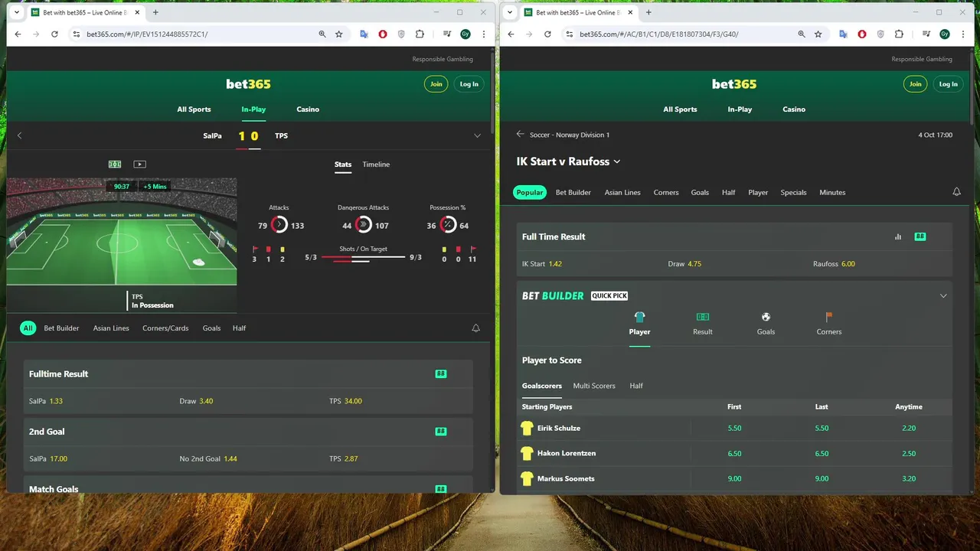Click the right browser address bar URL
Viewport: 980px width, 551px height.
pos(659,34)
